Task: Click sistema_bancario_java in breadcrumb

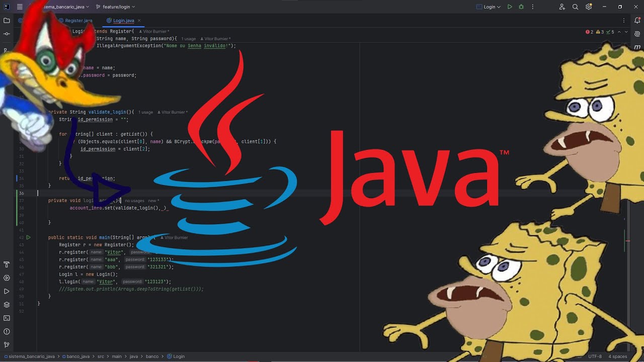Action: (29, 356)
